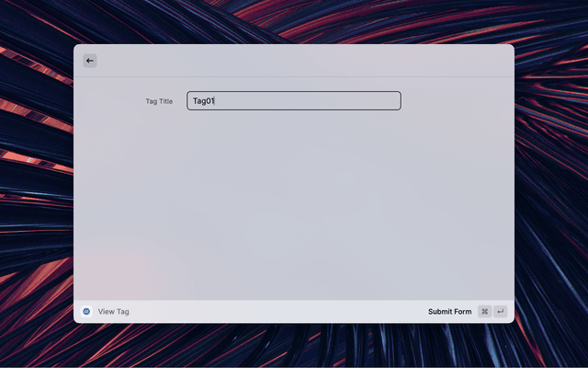Viewport: 588px width, 368px height.
Task: Click the footer bar between View Tag and Submit
Action: [x=276, y=312]
